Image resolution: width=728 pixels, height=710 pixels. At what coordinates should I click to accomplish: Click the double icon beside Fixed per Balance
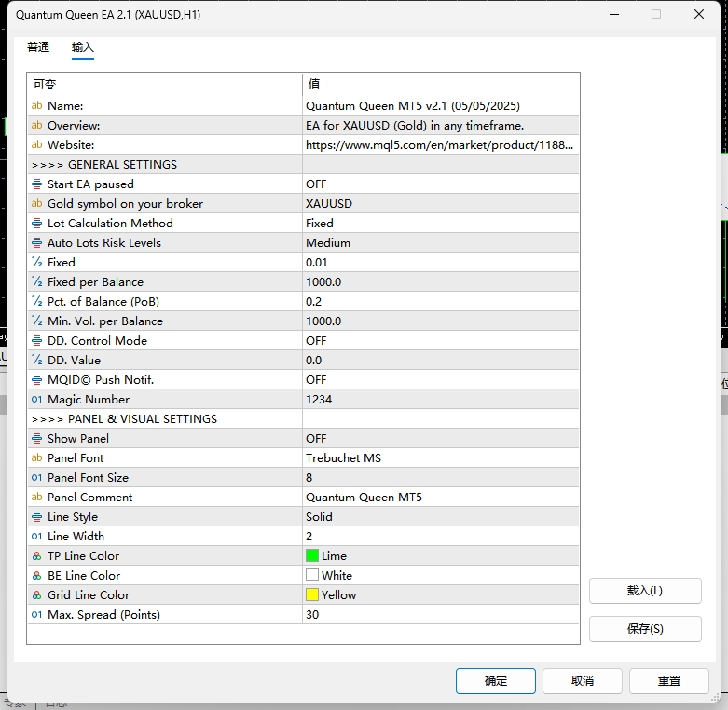pos(36,281)
